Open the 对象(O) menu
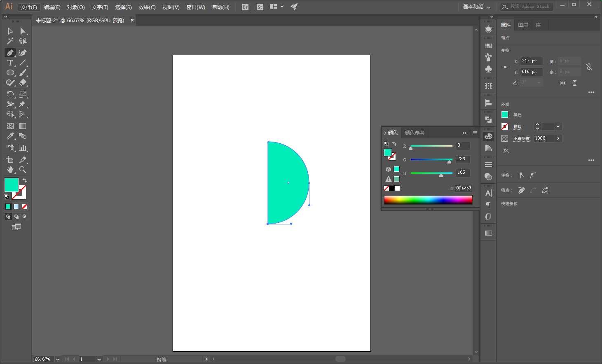 (x=76, y=7)
